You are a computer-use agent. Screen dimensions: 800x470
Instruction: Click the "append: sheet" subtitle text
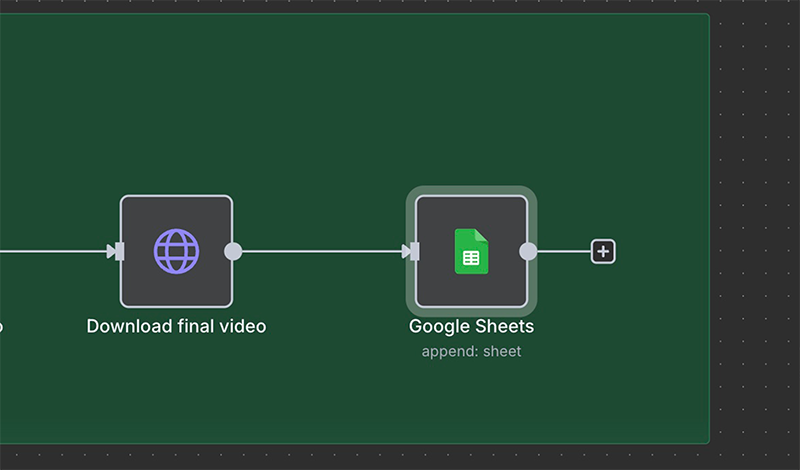pos(471,351)
